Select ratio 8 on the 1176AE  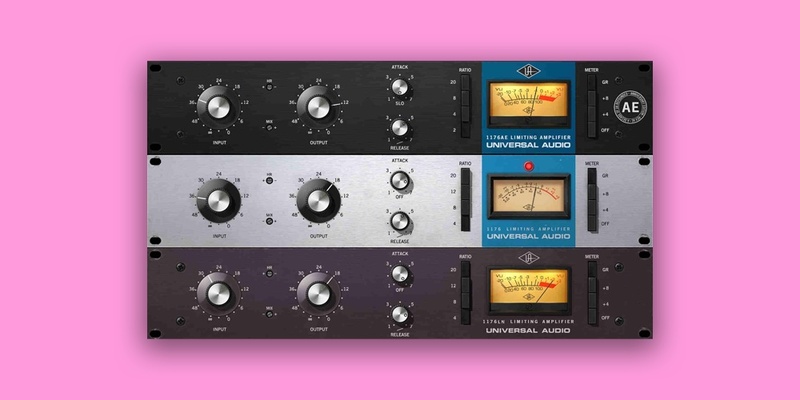tap(465, 98)
